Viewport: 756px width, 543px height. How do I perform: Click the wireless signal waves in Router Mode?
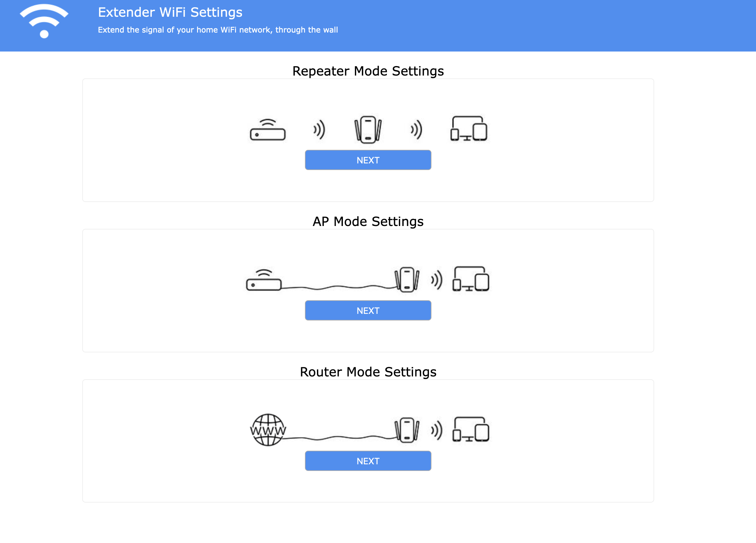pyautogui.click(x=436, y=430)
